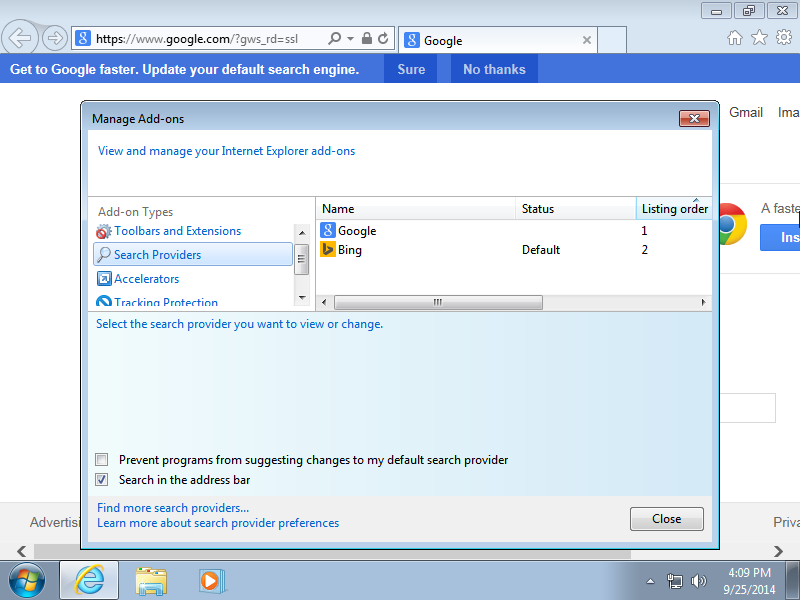Launch Windows Media Player from taskbar
This screenshot has height=600, width=800.
coord(211,581)
